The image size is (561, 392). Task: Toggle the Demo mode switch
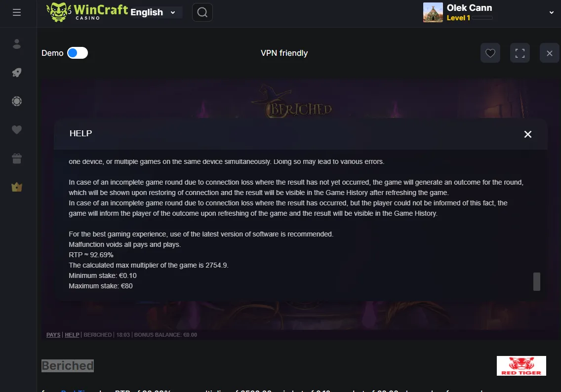coord(77,53)
